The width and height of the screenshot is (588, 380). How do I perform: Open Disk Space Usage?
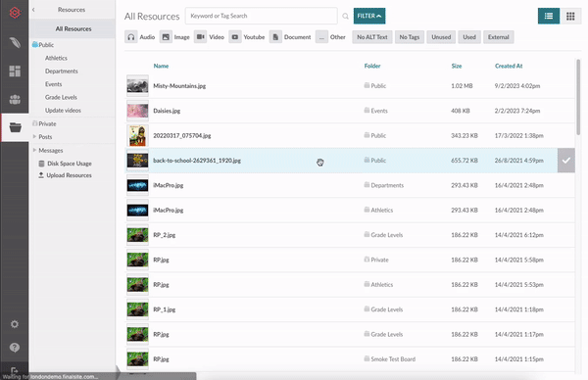click(70, 164)
